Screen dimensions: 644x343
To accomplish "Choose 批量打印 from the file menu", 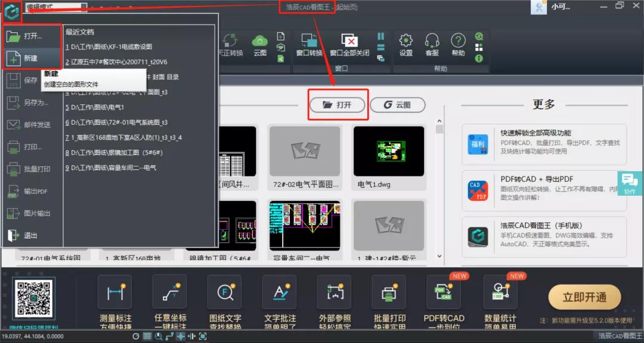I will click(32, 169).
